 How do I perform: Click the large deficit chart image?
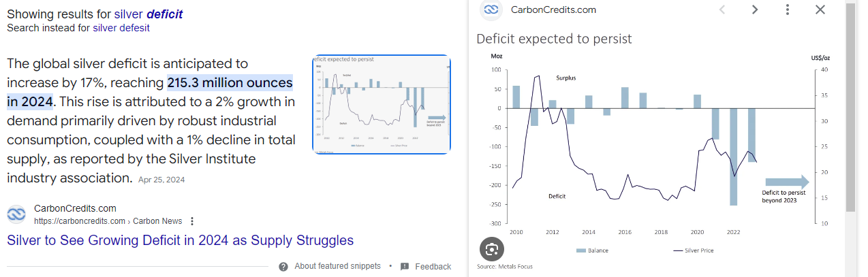click(x=654, y=151)
